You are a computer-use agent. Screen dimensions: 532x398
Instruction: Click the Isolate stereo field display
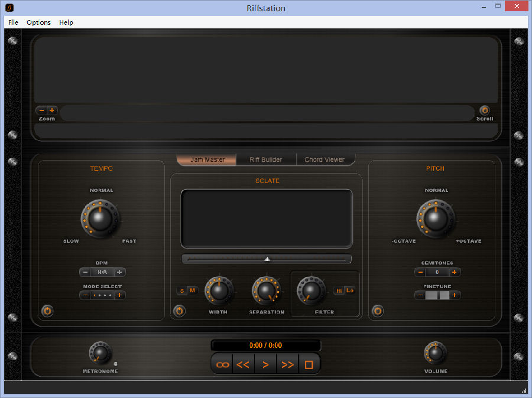pos(267,218)
